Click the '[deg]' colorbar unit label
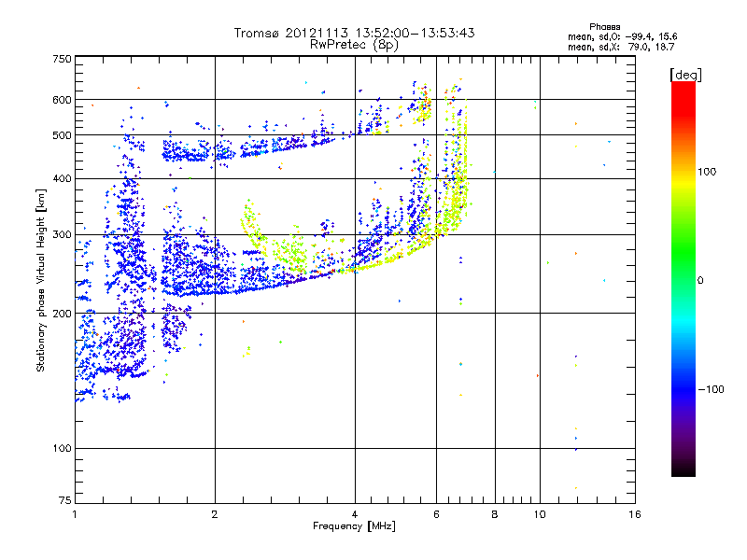This screenshot has height=560, width=747. pos(685,75)
